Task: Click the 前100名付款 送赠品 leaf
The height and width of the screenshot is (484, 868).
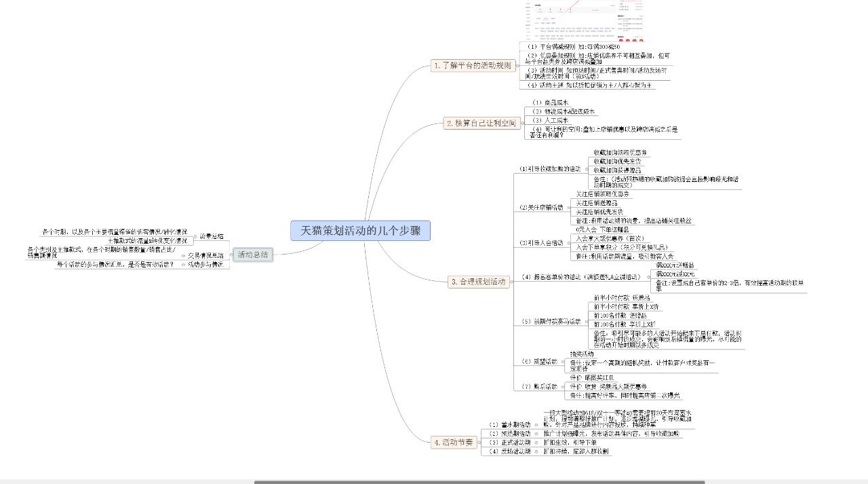Action: [620, 316]
